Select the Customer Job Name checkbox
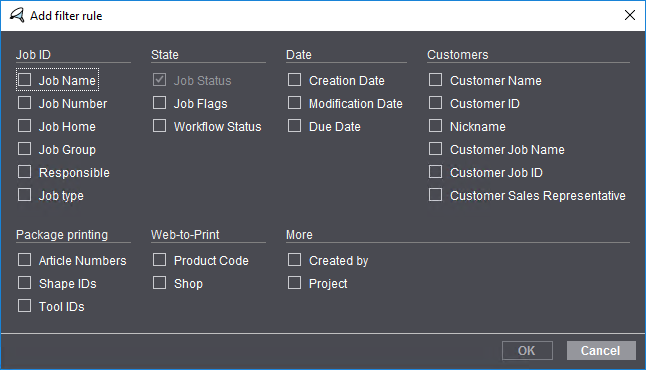The width and height of the screenshot is (646, 370). pyautogui.click(x=435, y=149)
